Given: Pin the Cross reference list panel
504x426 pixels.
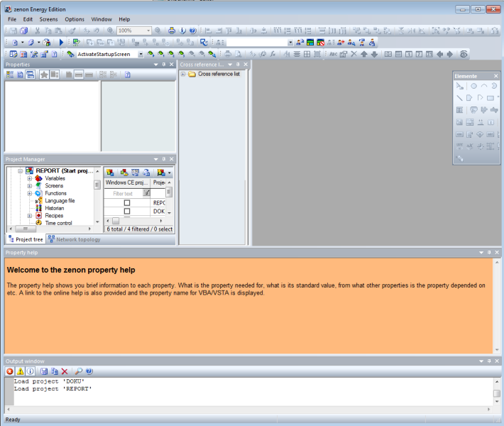Looking at the screenshot, I should [x=238, y=65].
